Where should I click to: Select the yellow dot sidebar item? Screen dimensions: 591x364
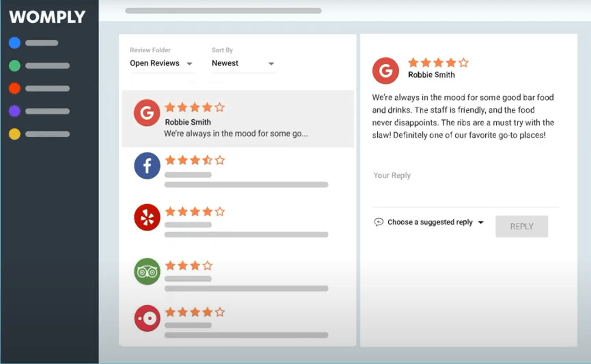pyautogui.click(x=15, y=134)
